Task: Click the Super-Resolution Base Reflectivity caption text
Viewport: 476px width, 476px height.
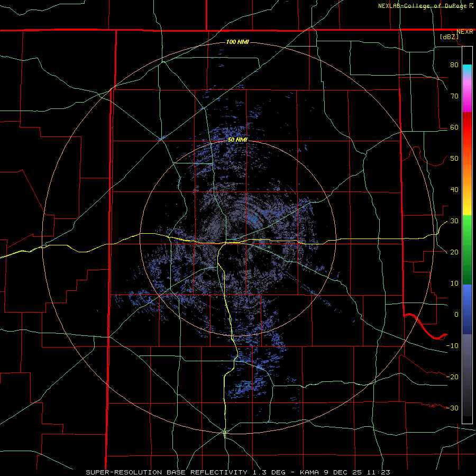Action: (238, 472)
